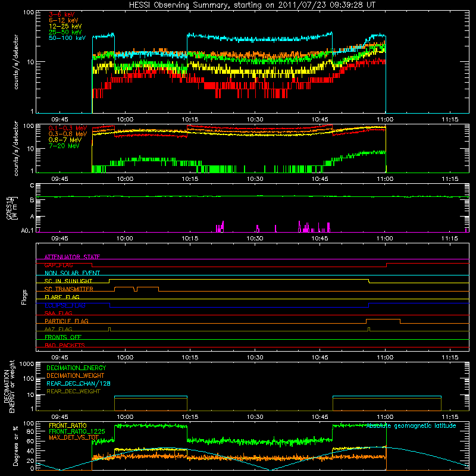Click the 0.3-0.8 MeV legend label
Viewport: 476px width, 476px height.
click(x=68, y=134)
